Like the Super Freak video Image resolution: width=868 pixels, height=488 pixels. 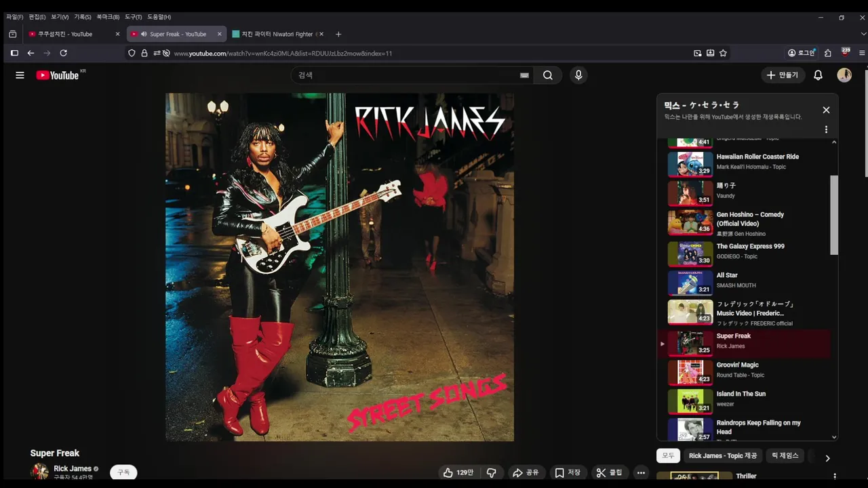pos(458,472)
